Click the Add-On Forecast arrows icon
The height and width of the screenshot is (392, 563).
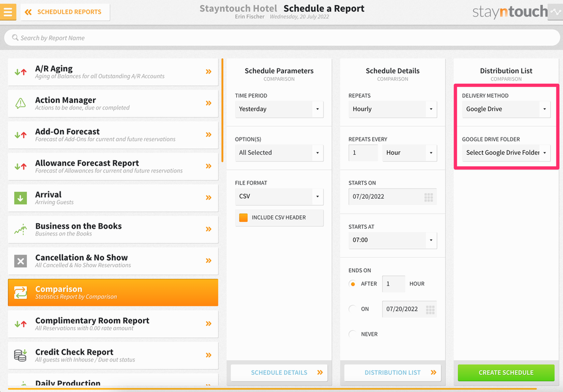point(20,135)
